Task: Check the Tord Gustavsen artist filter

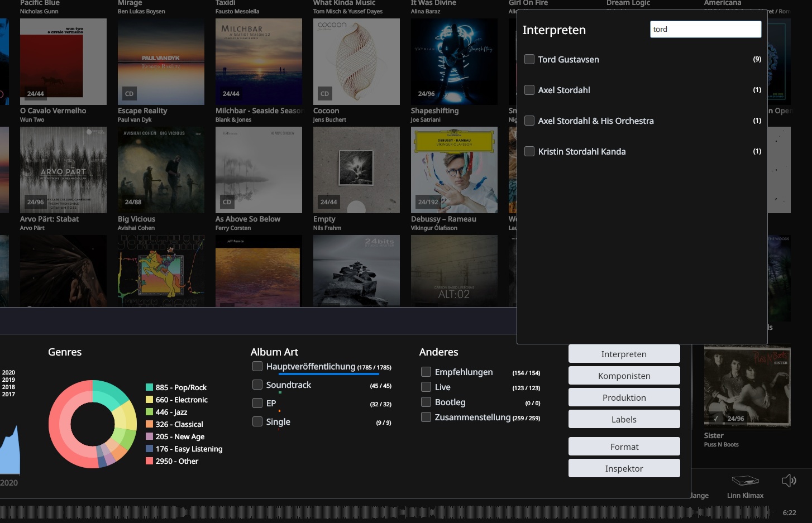Action: [x=529, y=59]
